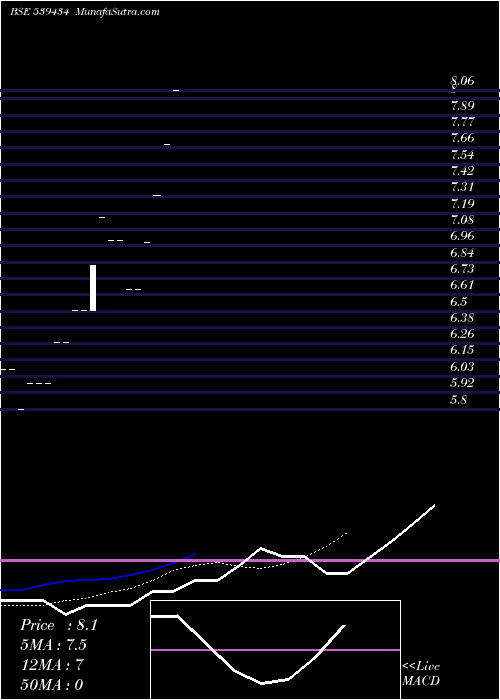Click the BSE stock code title
The height and width of the screenshot is (700, 500).
[39, 12]
